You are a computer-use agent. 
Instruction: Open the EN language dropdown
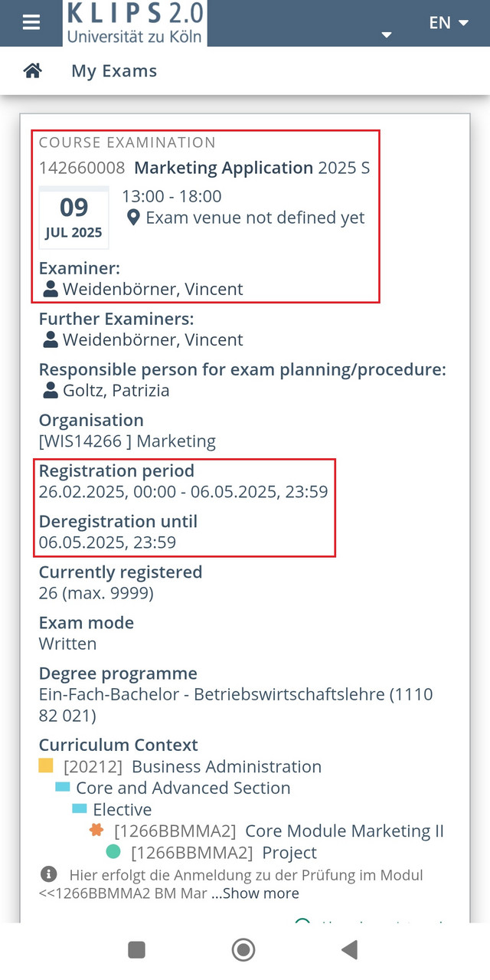pos(448,23)
